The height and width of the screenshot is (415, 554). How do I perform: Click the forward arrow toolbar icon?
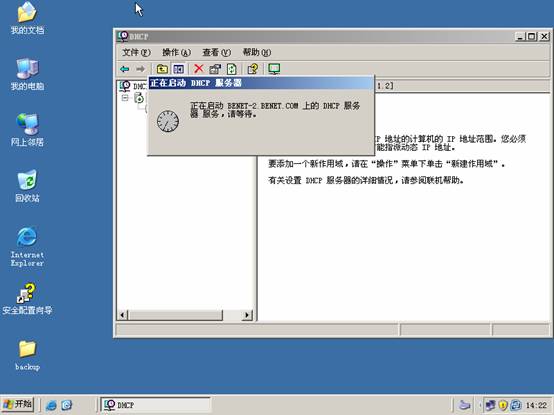pos(141,69)
